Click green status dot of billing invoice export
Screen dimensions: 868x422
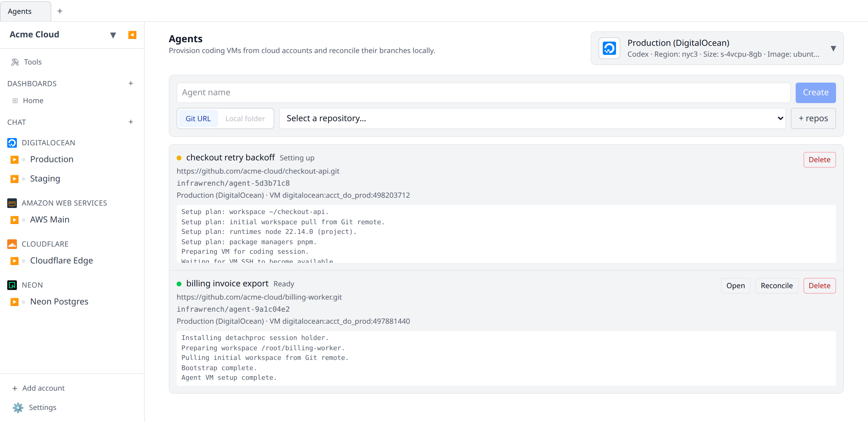tap(179, 284)
